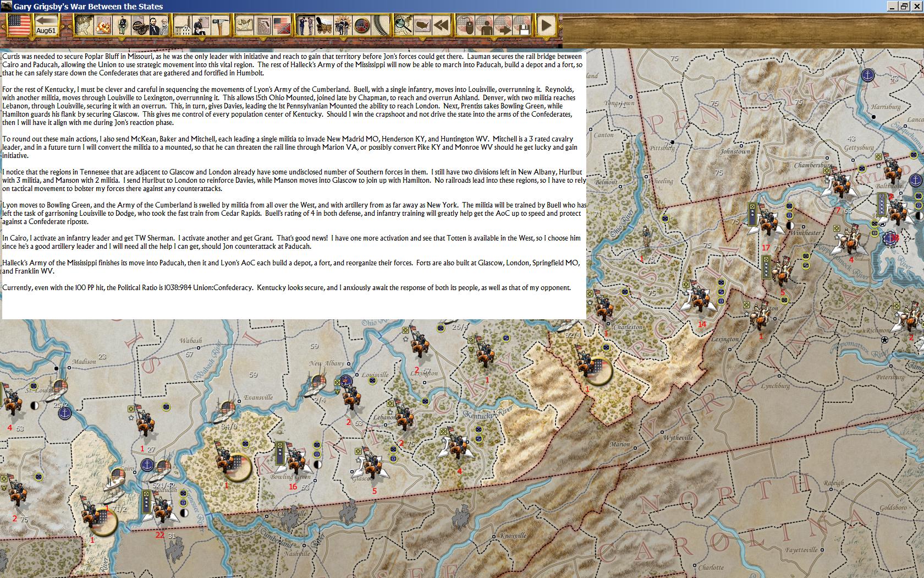Click the floppy disk save game icon

click(522, 25)
